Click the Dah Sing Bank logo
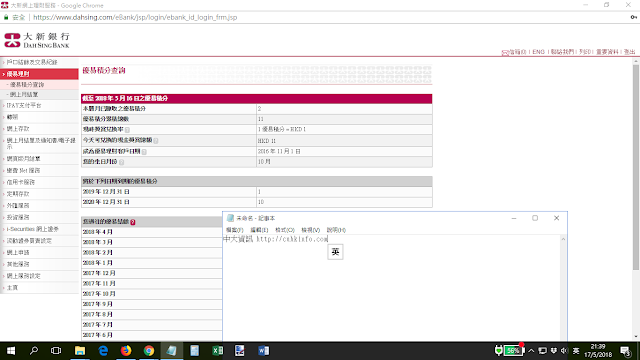640x360 pixels. pyautogui.click(x=37, y=40)
